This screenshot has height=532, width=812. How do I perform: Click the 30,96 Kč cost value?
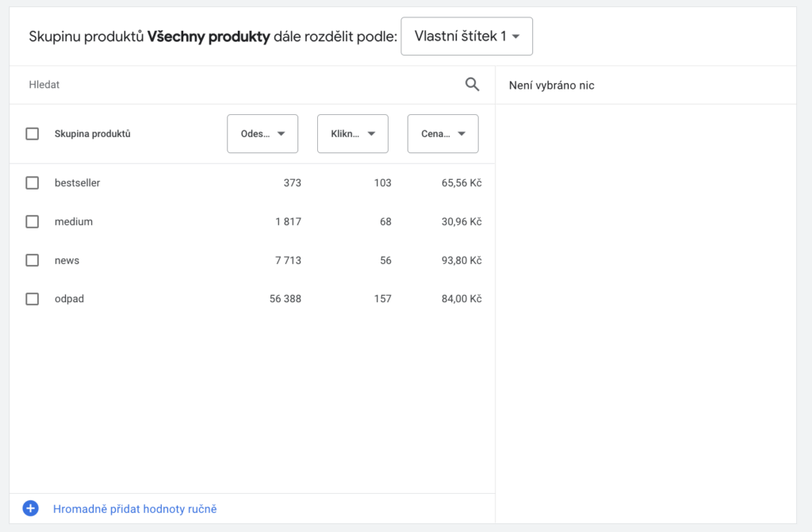(462, 222)
